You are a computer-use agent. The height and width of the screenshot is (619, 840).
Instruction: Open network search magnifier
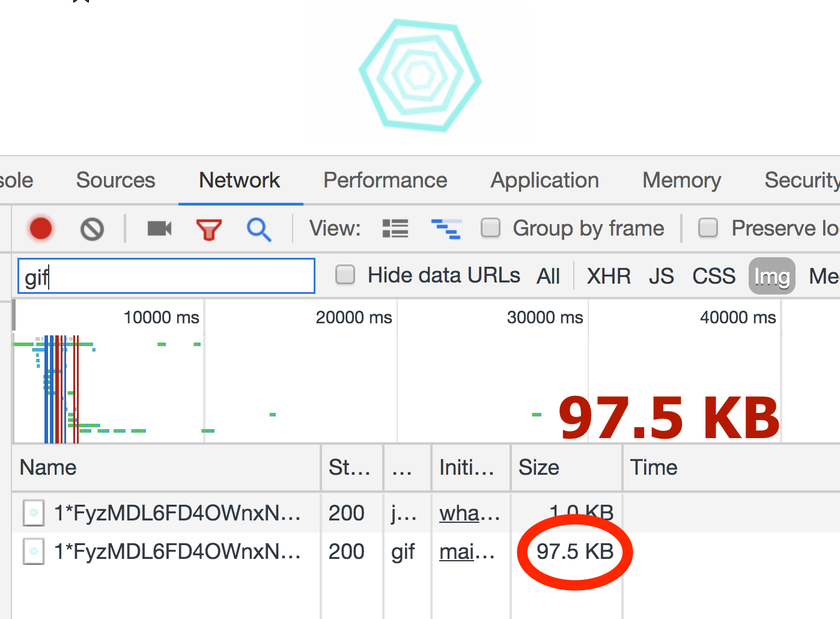pos(258,229)
